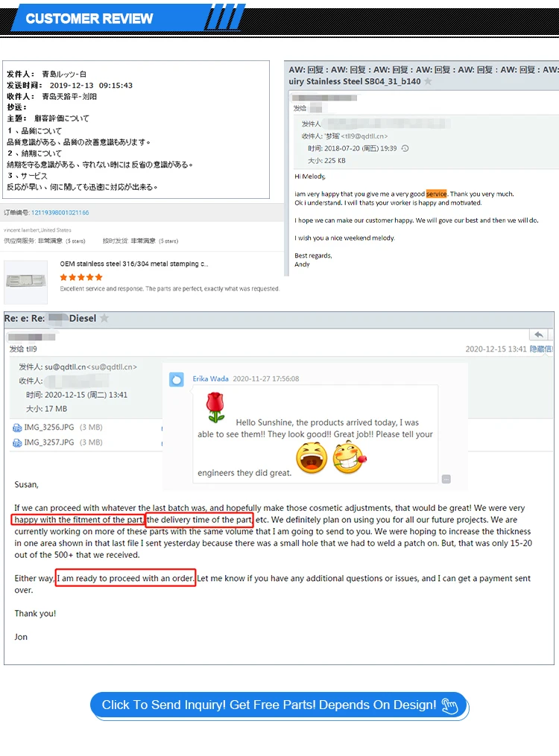This screenshot has width=559, height=756.
Task: Click the CUSTOMER REVIEW header banner
Action: [89, 19]
